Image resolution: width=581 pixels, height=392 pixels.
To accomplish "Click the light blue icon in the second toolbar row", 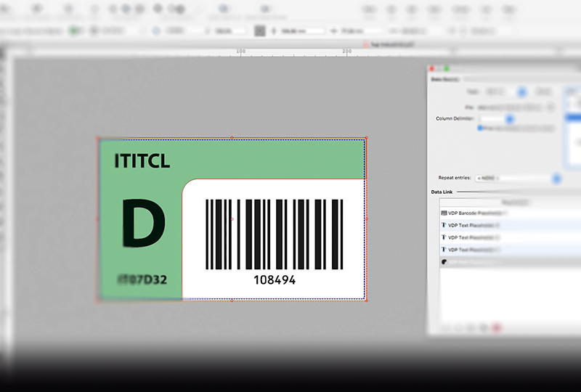I will coord(156,30).
